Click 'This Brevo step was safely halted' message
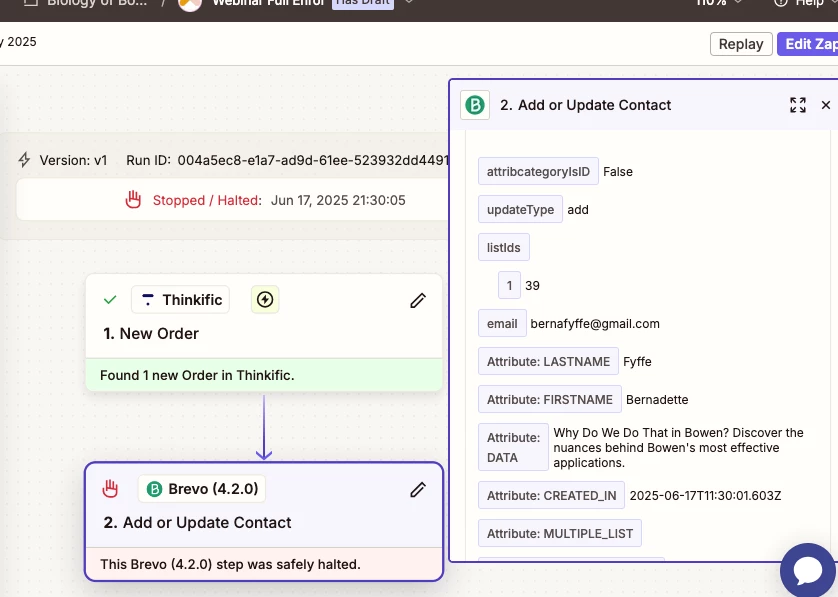The image size is (838, 597). point(230,564)
